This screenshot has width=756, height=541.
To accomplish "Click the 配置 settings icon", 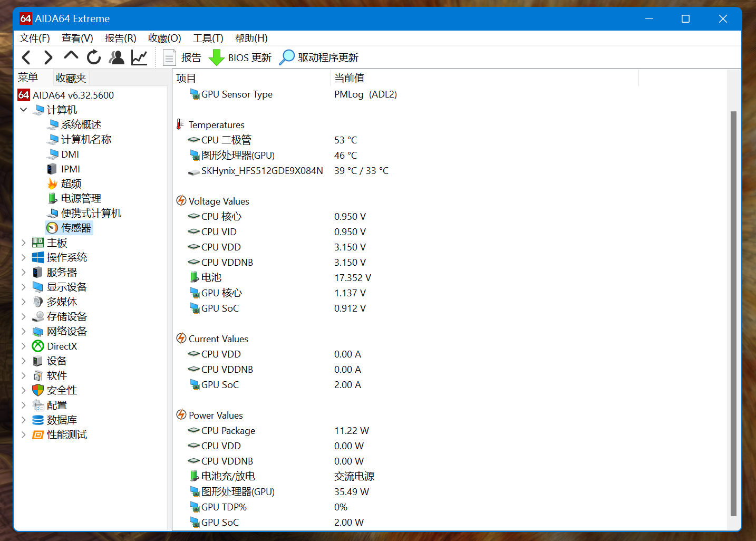I will (x=38, y=405).
